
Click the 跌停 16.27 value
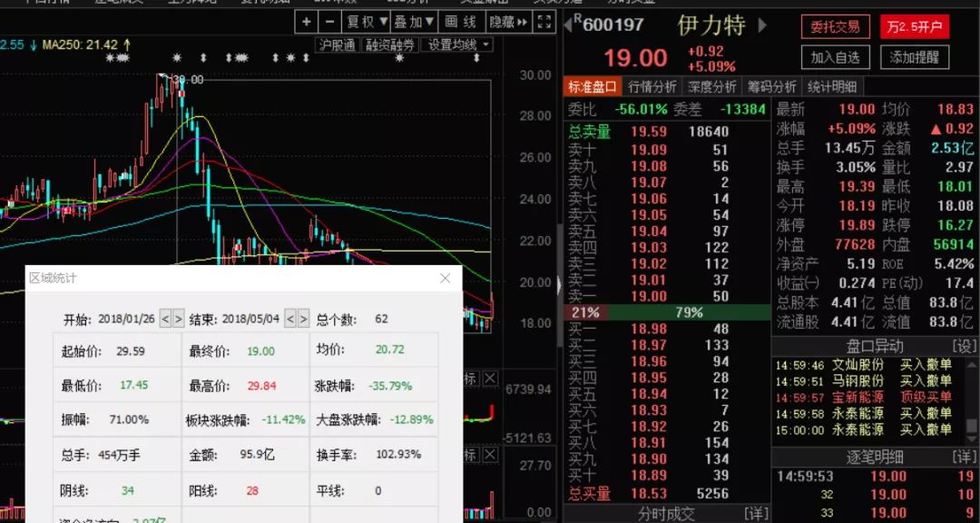click(x=955, y=224)
